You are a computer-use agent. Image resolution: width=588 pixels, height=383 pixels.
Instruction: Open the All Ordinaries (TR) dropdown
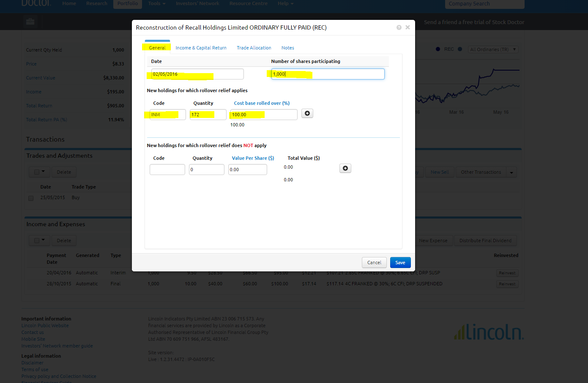tap(493, 49)
